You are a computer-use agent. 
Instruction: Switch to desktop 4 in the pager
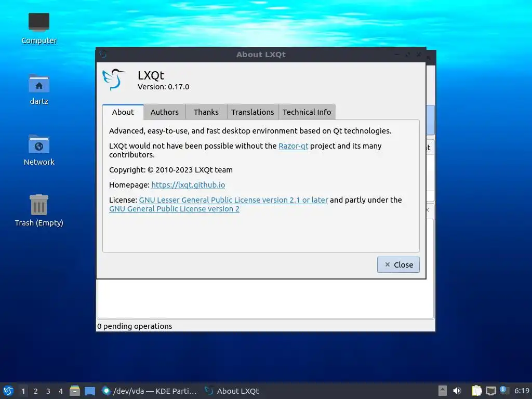pyautogui.click(x=61, y=391)
